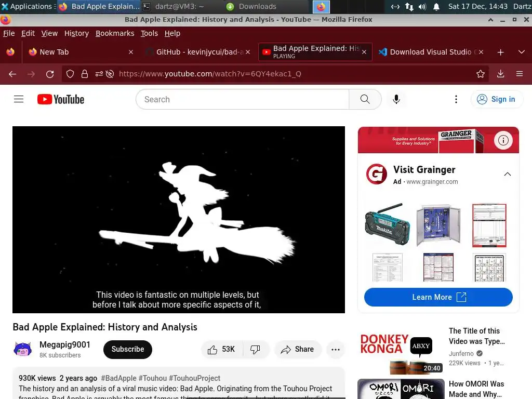Open 'How OMORI Was Made' video title
The image size is (532, 399).
(476, 389)
